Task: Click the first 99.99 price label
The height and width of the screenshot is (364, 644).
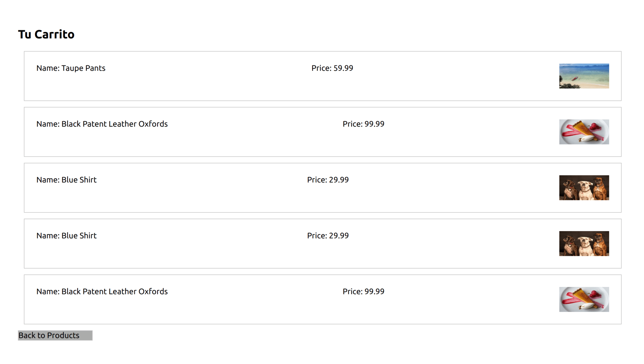Action: (x=363, y=124)
